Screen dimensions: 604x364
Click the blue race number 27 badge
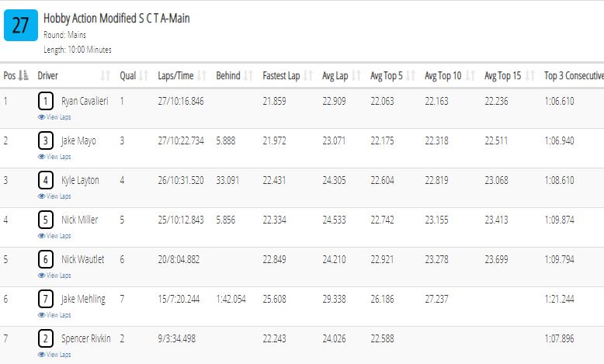[21, 26]
